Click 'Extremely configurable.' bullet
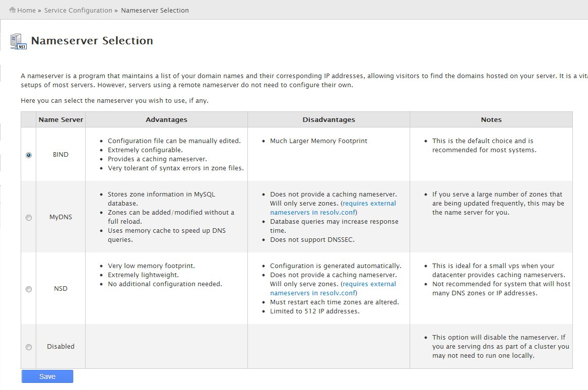 pyautogui.click(x=145, y=150)
